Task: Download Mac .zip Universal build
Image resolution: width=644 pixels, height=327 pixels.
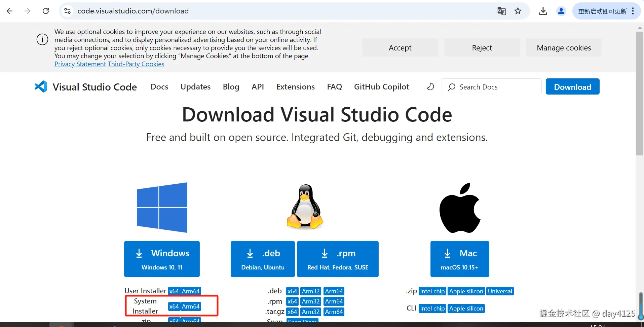Action: 500,291
